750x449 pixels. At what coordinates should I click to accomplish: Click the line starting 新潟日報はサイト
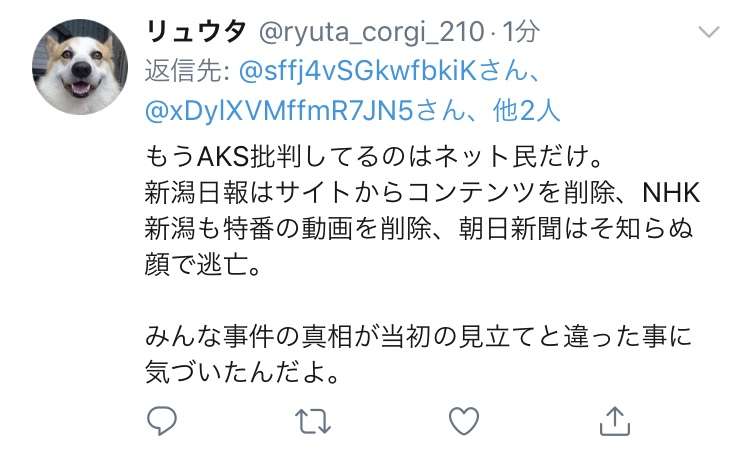(422, 193)
